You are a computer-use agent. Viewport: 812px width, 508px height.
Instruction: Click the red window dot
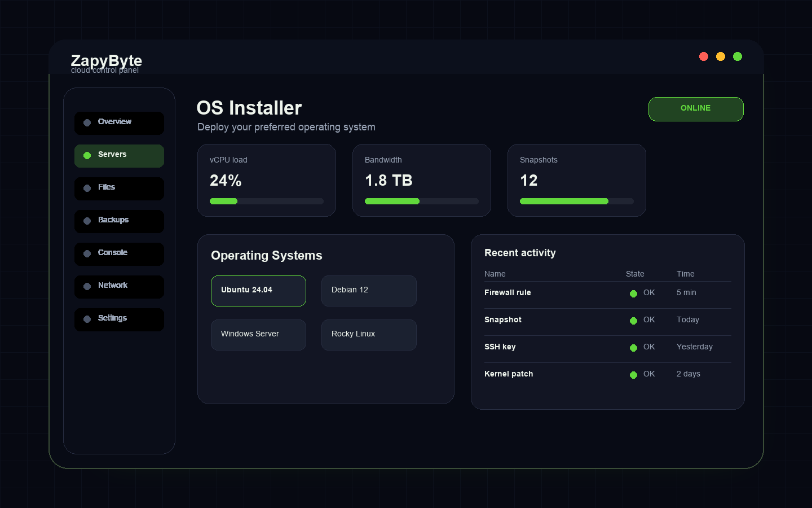(x=704, y=56)
